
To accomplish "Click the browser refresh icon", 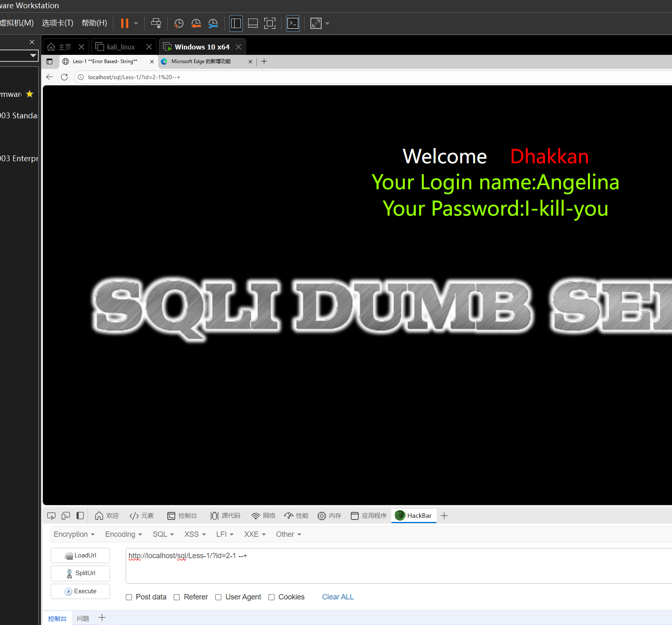I will 64,77.
